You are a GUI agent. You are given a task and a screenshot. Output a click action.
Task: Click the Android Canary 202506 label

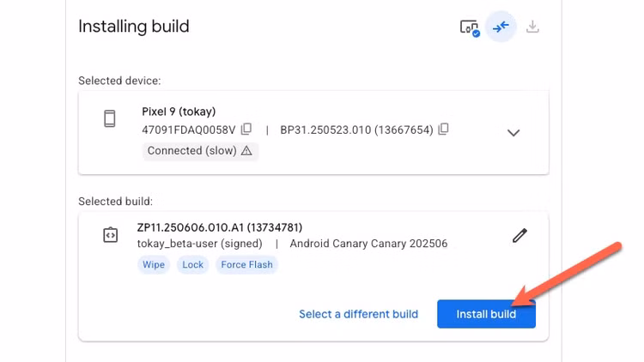(368, 244)
